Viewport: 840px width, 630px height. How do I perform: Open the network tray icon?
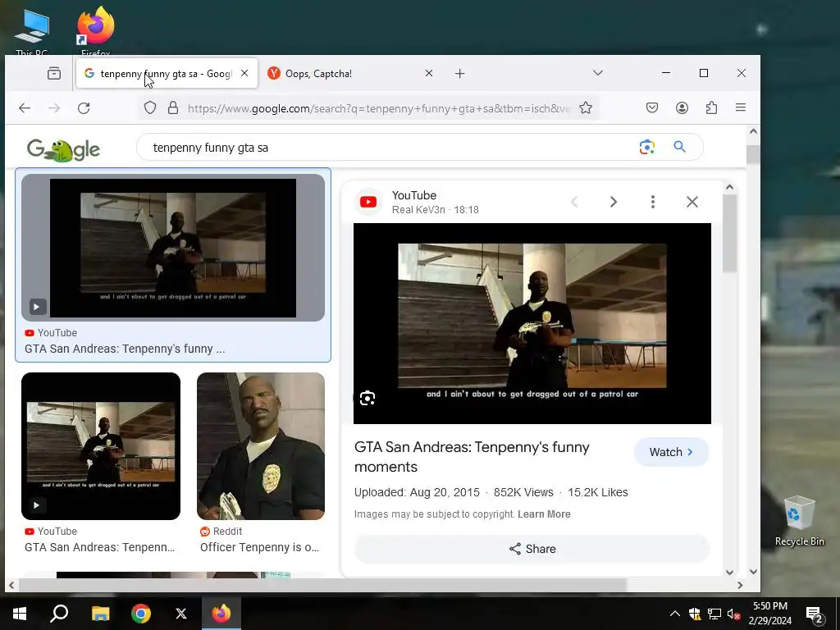pos(714,614)
